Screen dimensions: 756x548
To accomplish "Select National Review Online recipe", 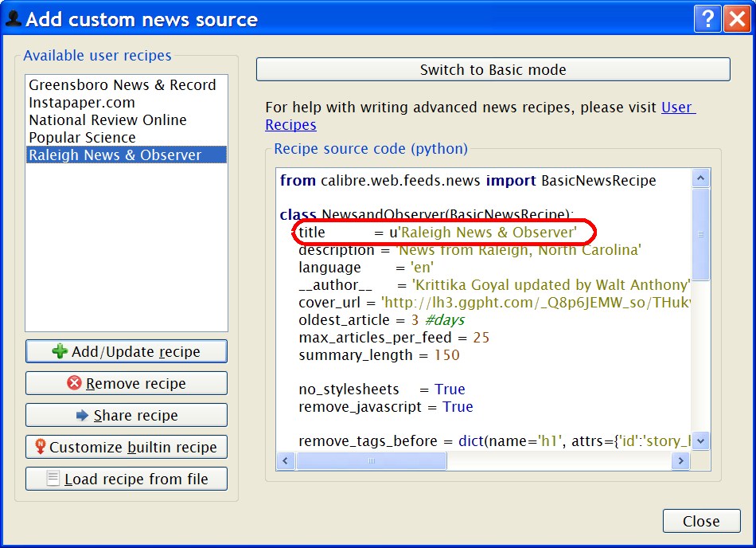I will [x=107, y=119].
